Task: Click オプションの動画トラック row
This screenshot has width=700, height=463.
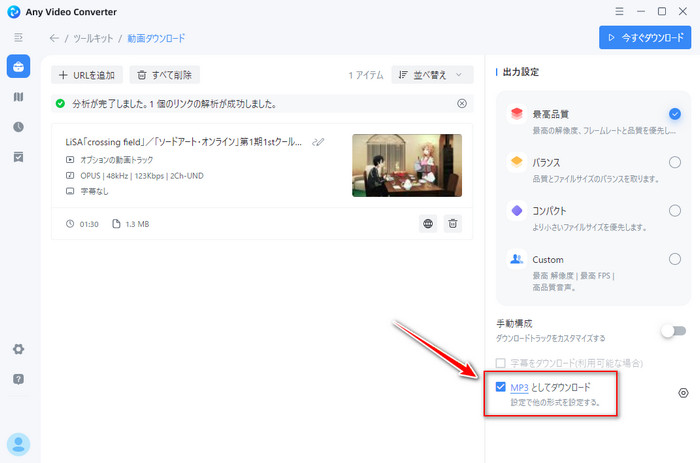Action: click(110, 160)
